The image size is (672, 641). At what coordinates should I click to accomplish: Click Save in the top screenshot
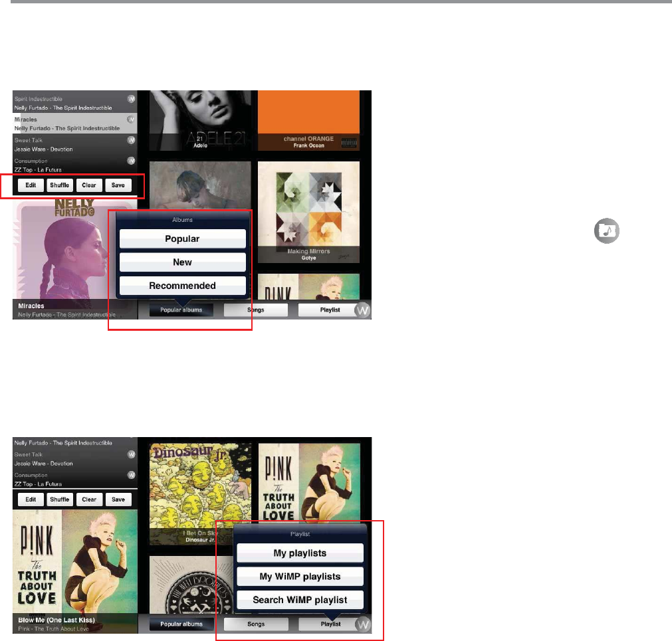tap(118, 185)
